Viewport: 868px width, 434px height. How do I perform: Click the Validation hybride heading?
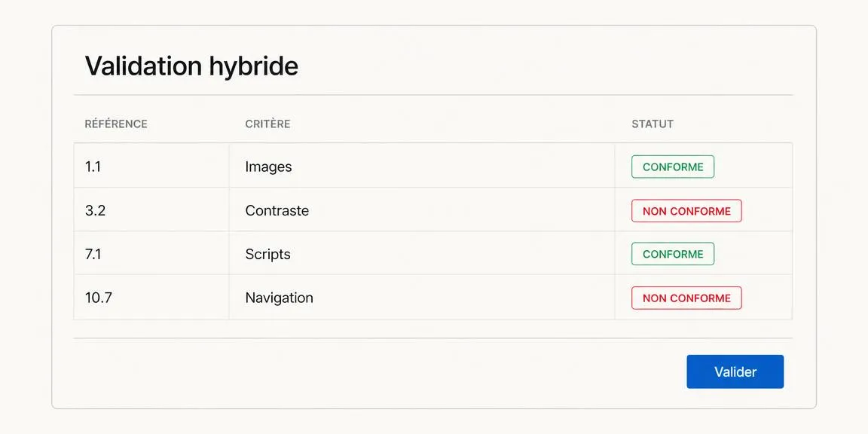coord(191,66)
